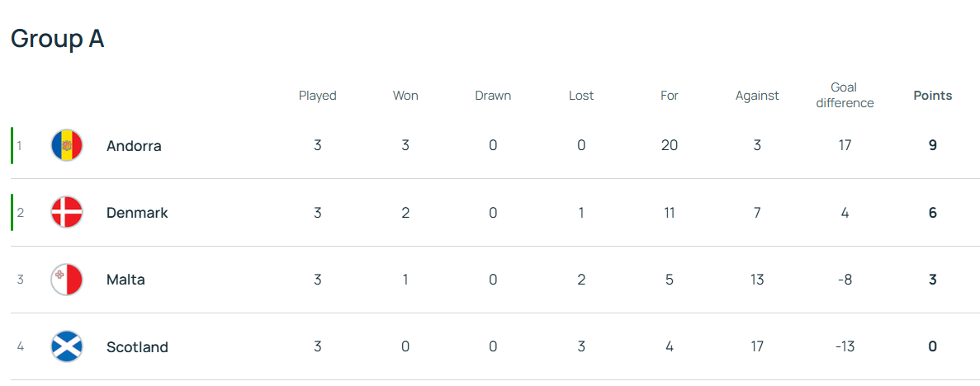Click the Group A heading
This screenshot has height=386, width=980.
[x=57, y=39]
